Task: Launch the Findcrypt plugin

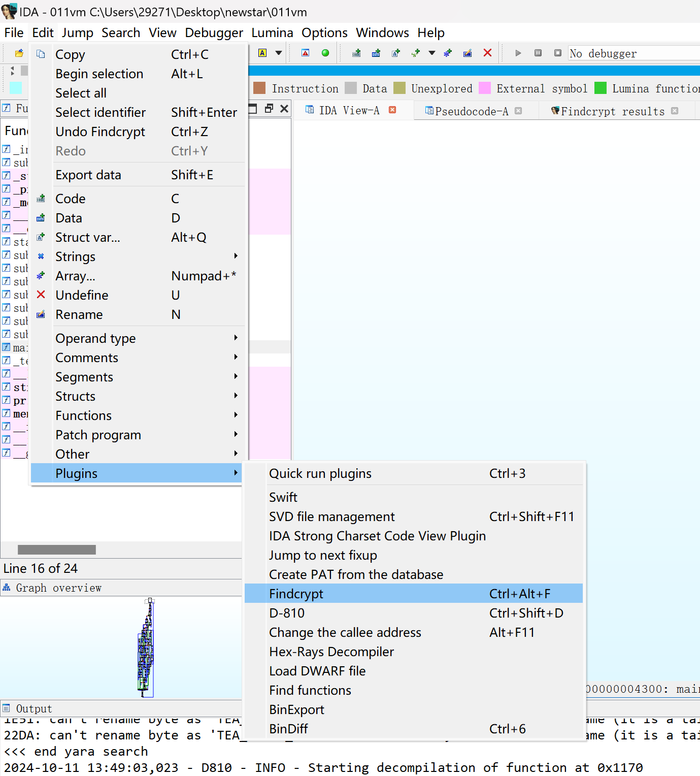Action: [296, 593]
